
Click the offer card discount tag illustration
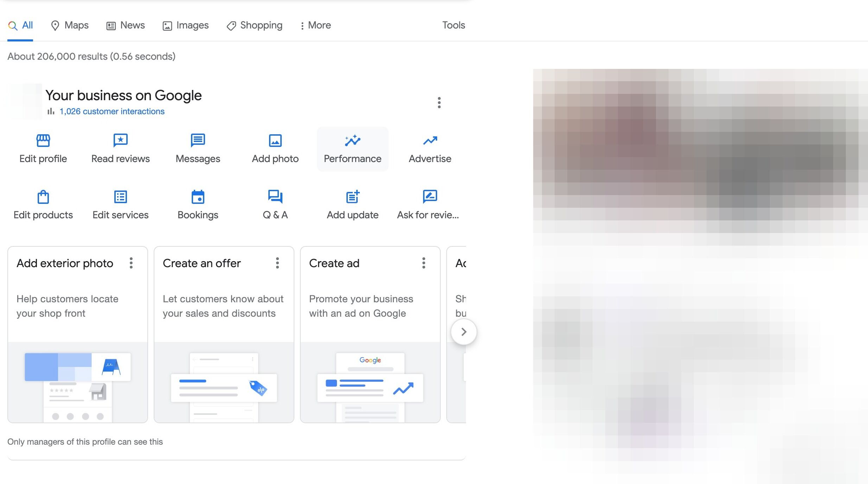pos(259,388)
